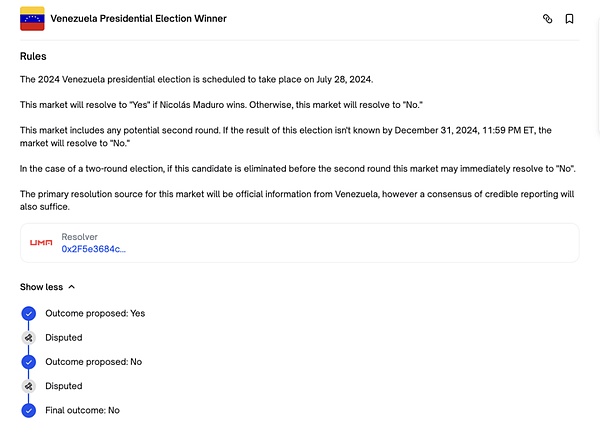This screenshot has width=600, height=438.
Task: Open the resolver address 0x2F5e3684c… link
Action: click(x=94, y=249)
